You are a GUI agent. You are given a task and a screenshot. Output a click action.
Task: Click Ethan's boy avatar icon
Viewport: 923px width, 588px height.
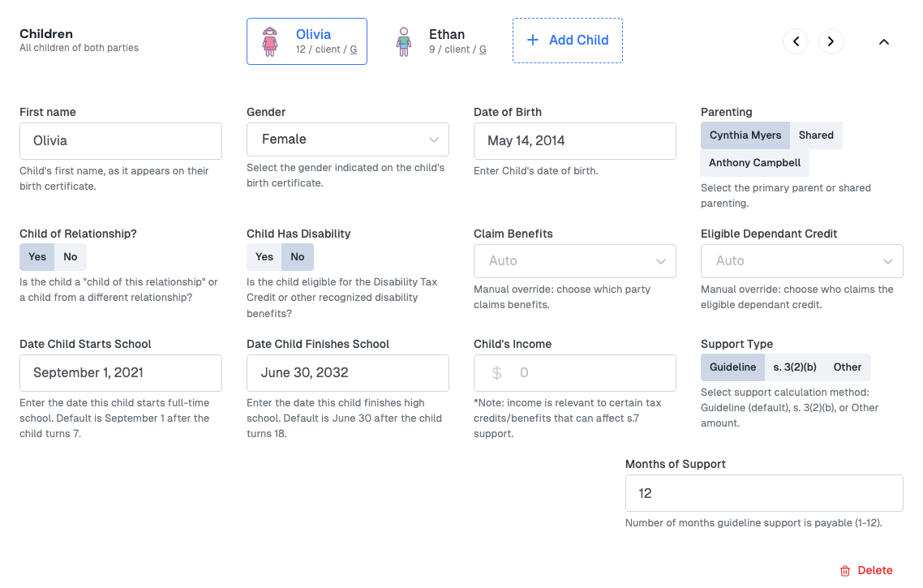(x=404, y=41)
